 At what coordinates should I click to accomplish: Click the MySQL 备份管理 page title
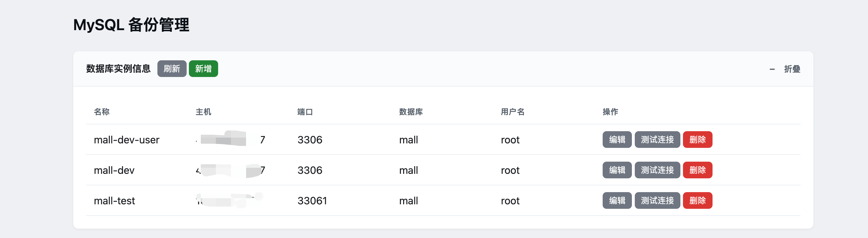(x=131, y=25)
